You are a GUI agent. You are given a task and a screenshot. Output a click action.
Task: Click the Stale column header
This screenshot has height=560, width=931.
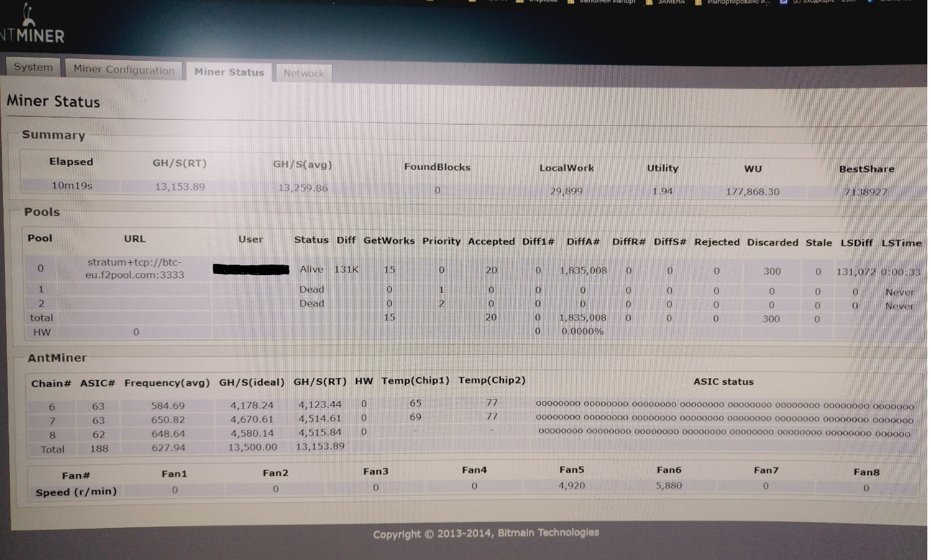[x=819, y=243]
